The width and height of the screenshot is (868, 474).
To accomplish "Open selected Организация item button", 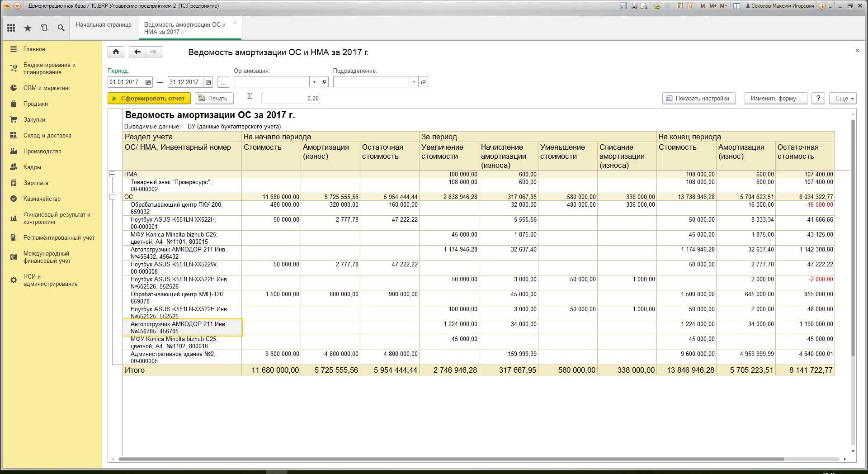I will pos(324,82).
